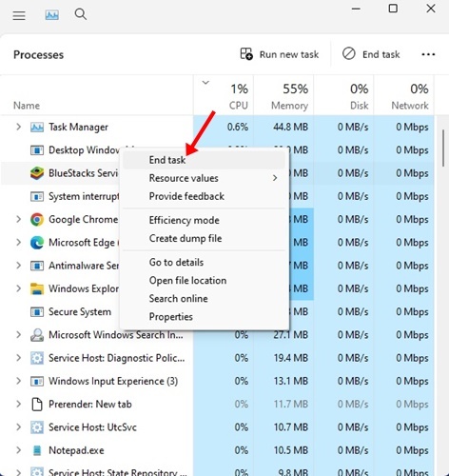449x476 pixels.
Task: Select the Windows Explorer folder icon
Action: (37, 288)
